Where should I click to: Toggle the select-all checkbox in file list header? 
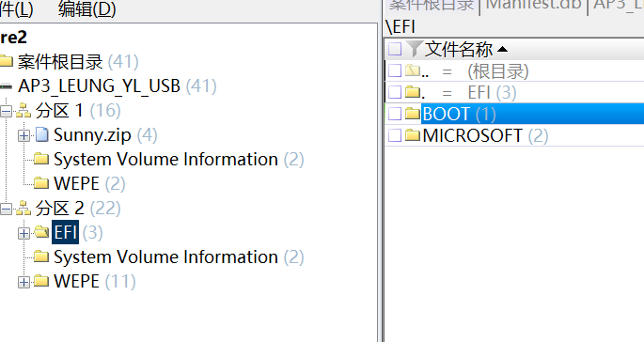[395, 49]
